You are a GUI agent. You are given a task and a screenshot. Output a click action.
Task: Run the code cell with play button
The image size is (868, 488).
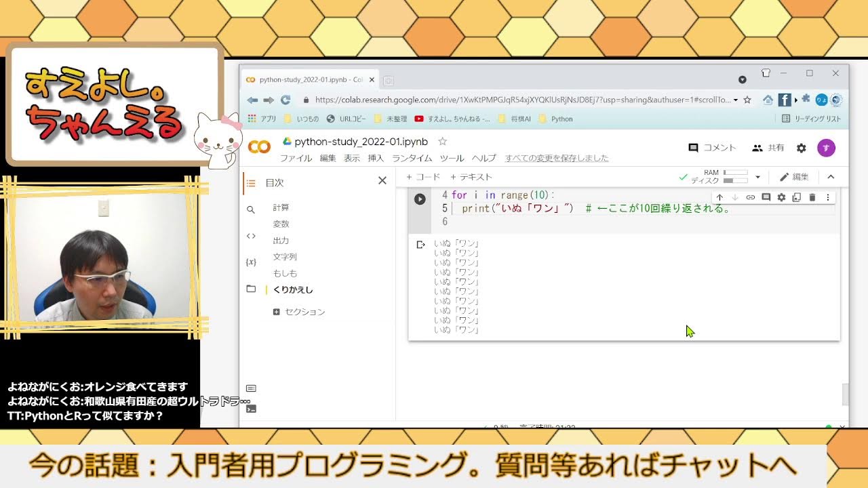[420, 199]
